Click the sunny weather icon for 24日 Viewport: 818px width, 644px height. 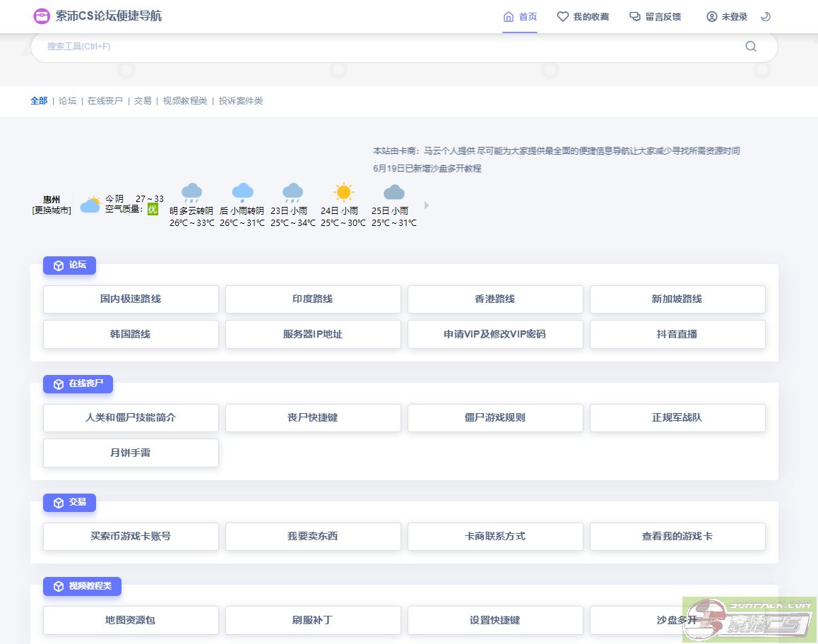coord(343,191)
